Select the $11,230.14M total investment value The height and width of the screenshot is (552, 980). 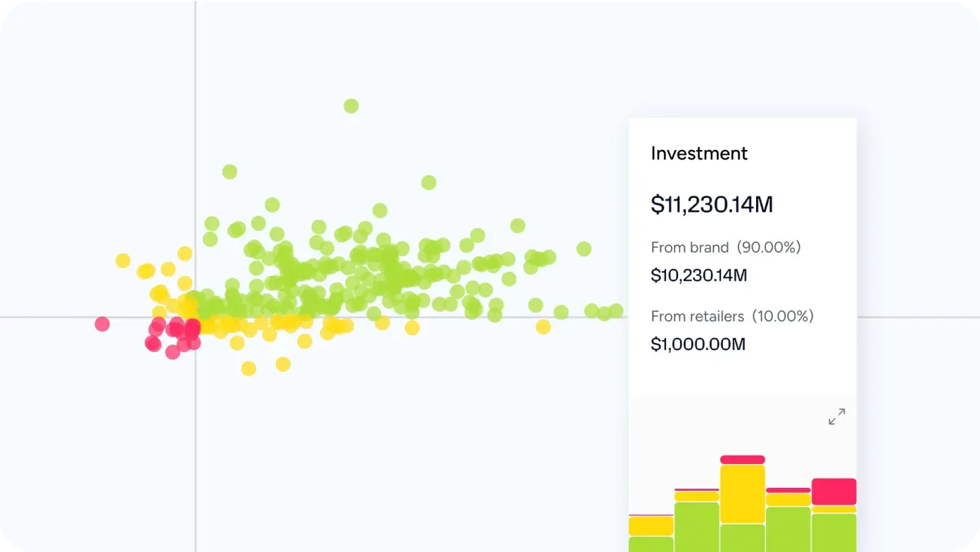(711, 205)
